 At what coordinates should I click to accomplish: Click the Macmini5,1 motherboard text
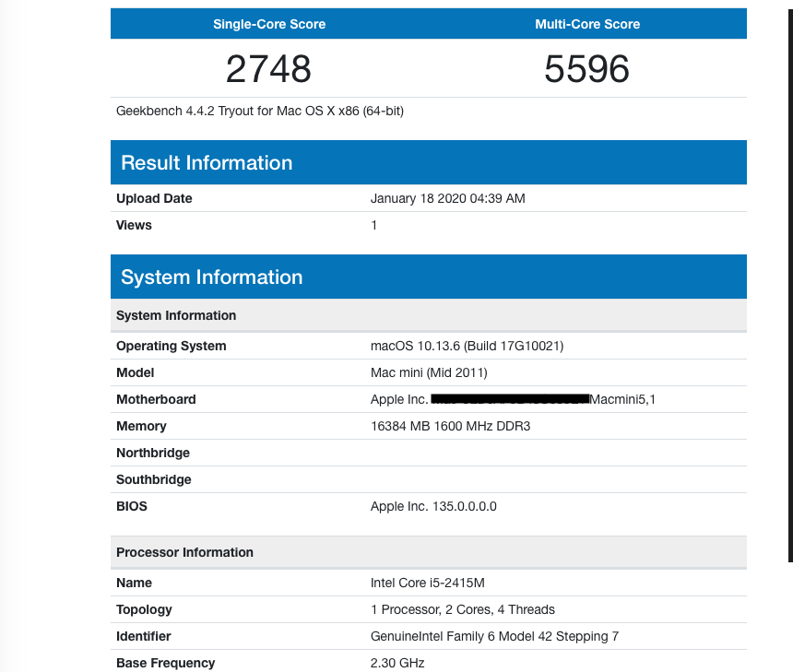coord(622,399)
